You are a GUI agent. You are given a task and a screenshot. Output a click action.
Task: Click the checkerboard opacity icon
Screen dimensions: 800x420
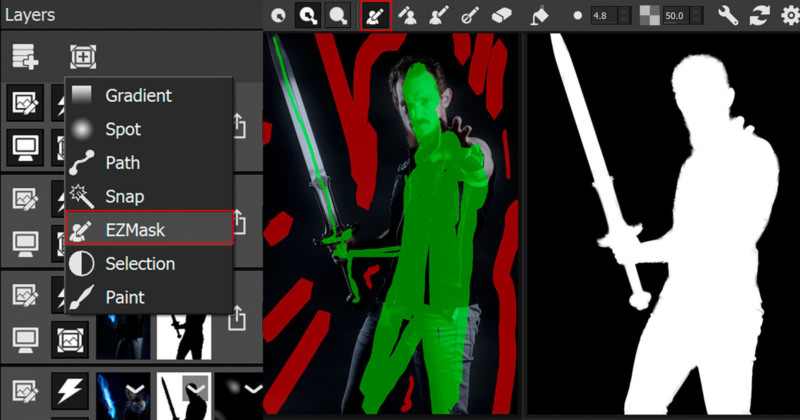[x=649, y=16]
